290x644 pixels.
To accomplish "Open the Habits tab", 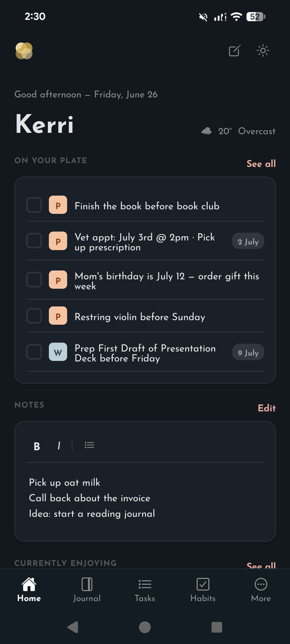I will coord(203,590).
